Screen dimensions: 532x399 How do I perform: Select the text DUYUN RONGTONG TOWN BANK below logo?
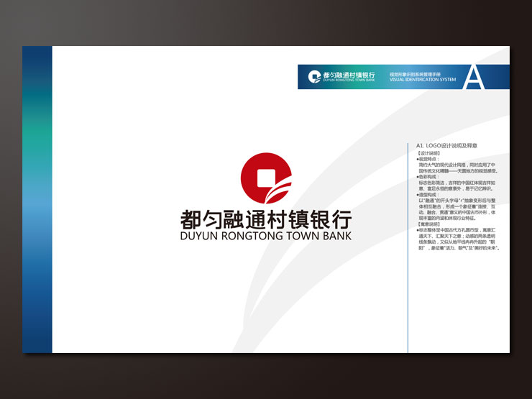[x=266, y=236]
